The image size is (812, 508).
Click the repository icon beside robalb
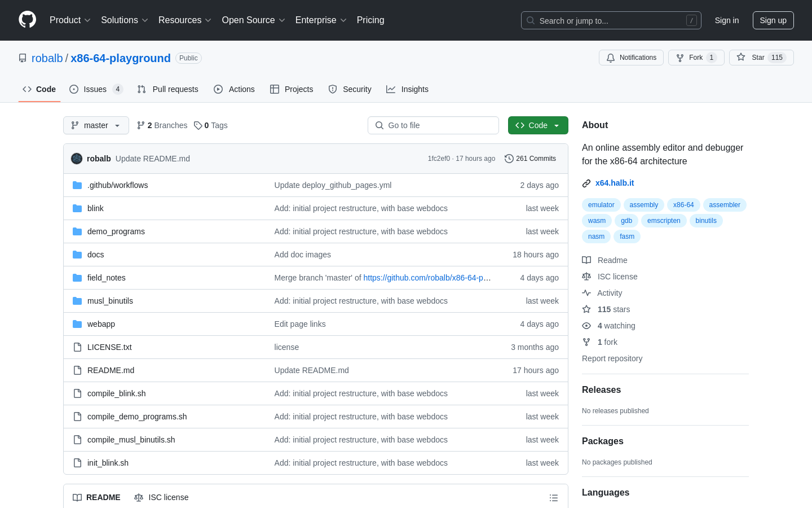23,58
